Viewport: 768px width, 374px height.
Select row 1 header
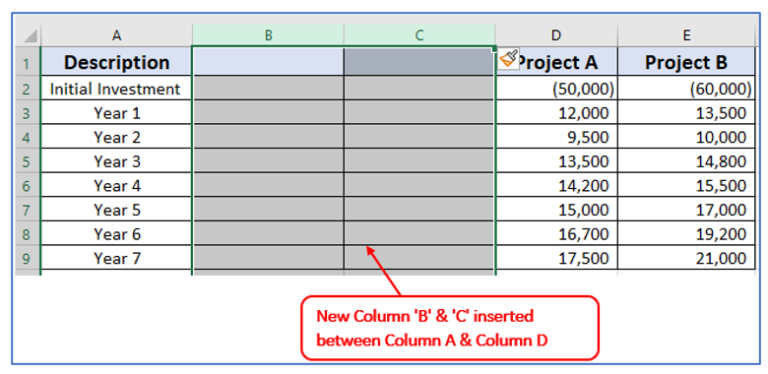click(27, 63)
